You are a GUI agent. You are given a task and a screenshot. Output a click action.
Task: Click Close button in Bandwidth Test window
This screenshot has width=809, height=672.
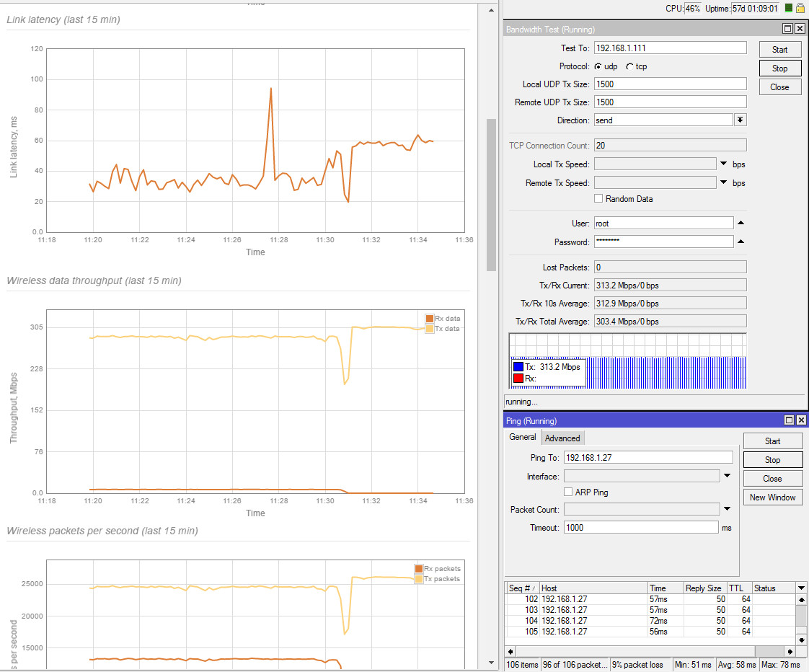pos(780,87)
